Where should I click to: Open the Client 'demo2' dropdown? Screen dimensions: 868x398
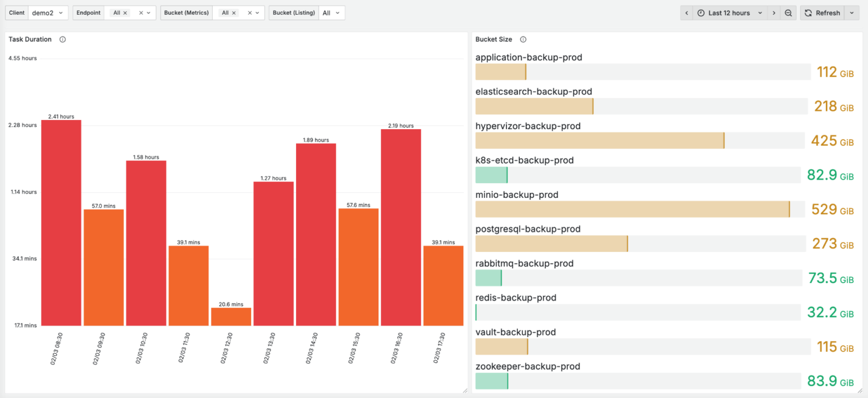click(x=48, y=13)
